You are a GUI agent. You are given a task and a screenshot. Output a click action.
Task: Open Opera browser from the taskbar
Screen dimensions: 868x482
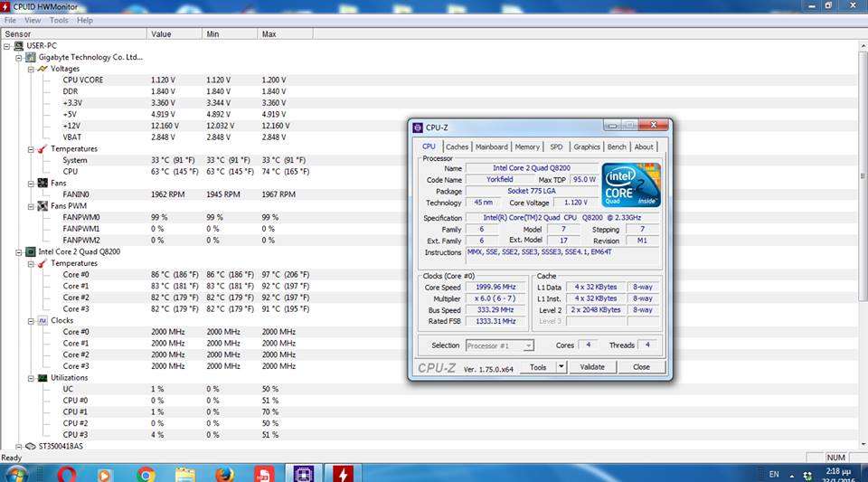point(66,474)
